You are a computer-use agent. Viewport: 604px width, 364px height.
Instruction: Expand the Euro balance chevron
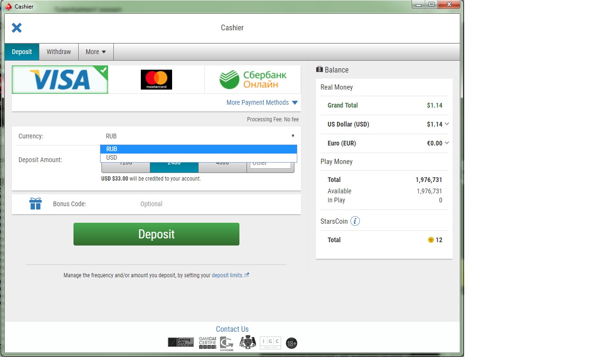pyautogui.click(x=447, y=143)
